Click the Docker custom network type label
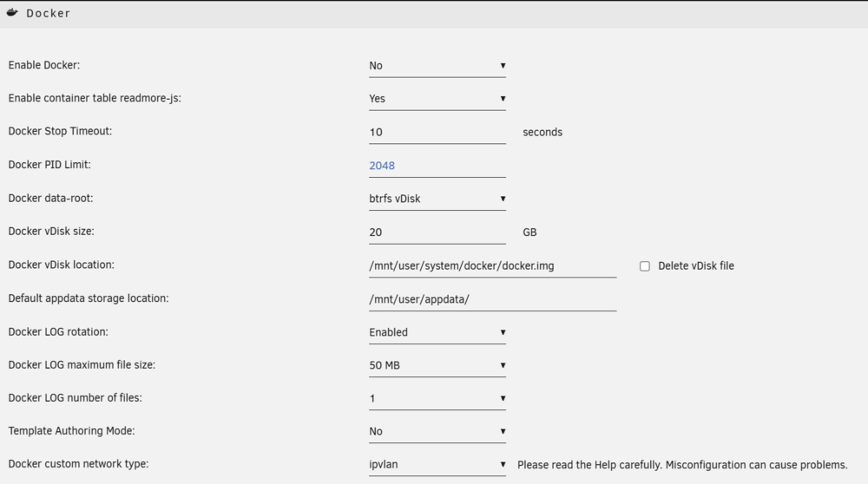 (x=78, y=464)
